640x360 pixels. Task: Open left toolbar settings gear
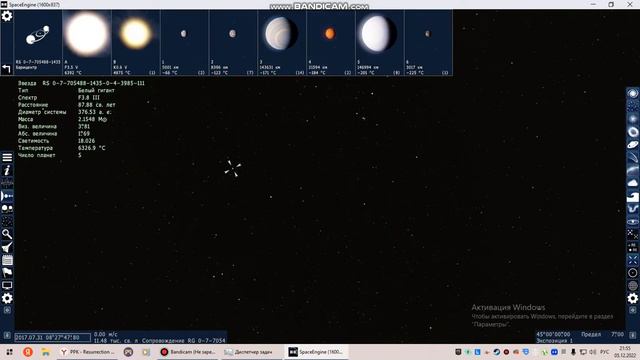tap(7, 298)
